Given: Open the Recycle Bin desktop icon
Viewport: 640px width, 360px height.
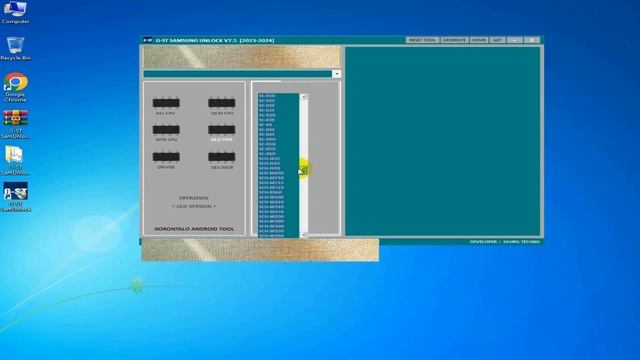Looking at the screenshot, I should pos(16,48).
